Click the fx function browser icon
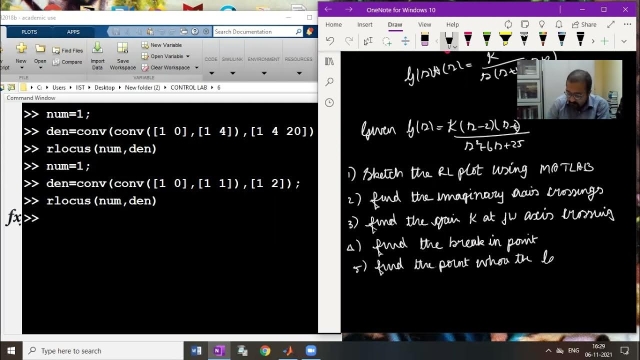 pos(13,218)
